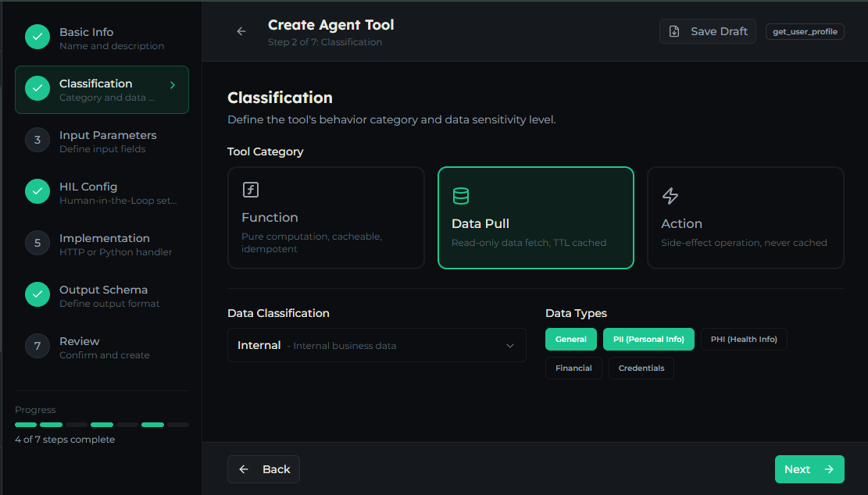Click the Function card's function symbol icon
The height and width of the screenshot is (495, 868).
tap(251, 190)
